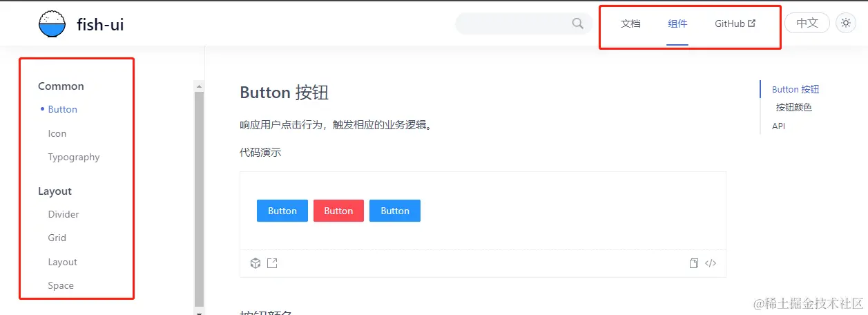Focus the header search input field

click(x=523, y=23)
